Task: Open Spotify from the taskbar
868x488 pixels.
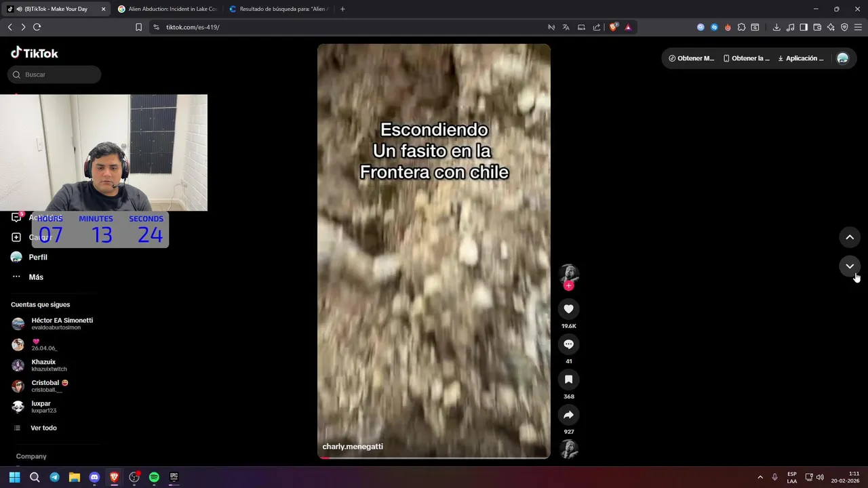Action: (x=154, y=477)
